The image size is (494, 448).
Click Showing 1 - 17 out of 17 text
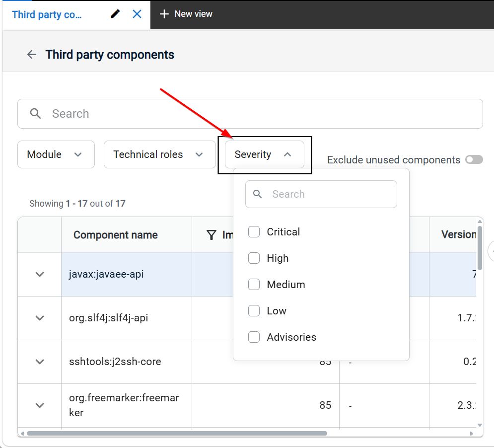pos(77,204)
